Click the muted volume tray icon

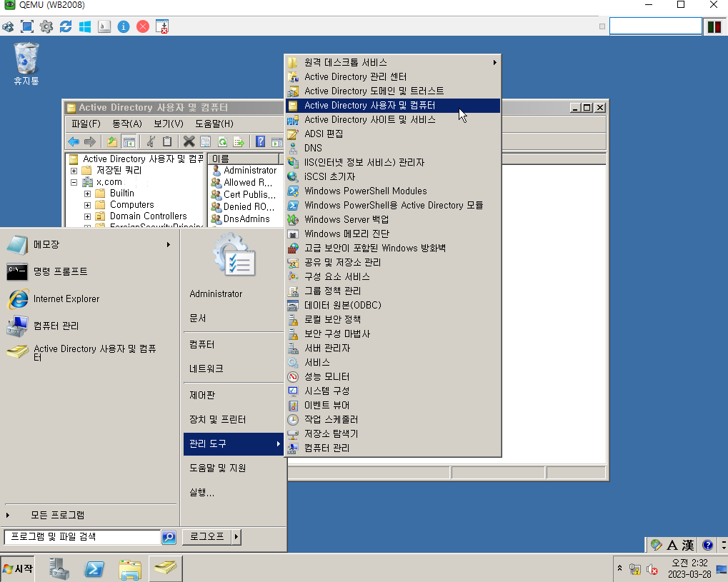click(x=652, y=569)
